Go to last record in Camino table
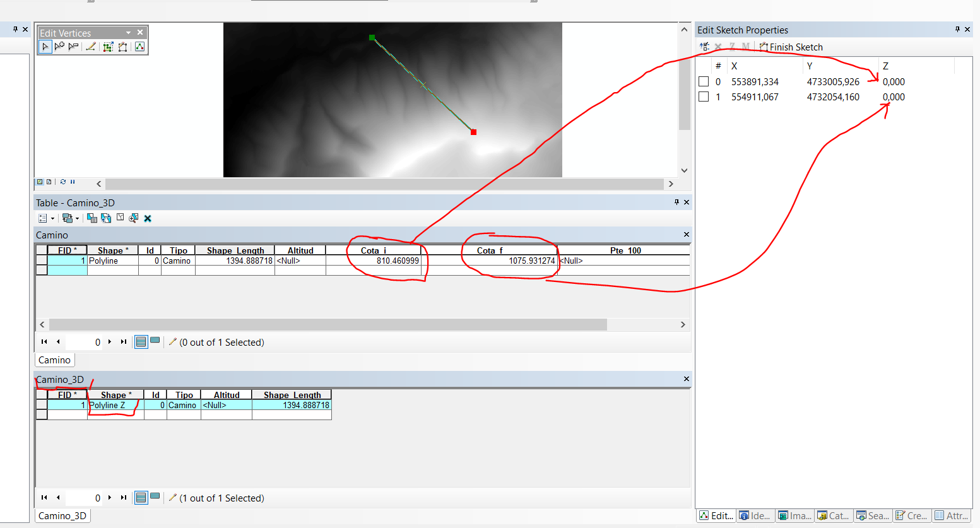Viewport: 980px width, 528px height. (x=124, y=342)
